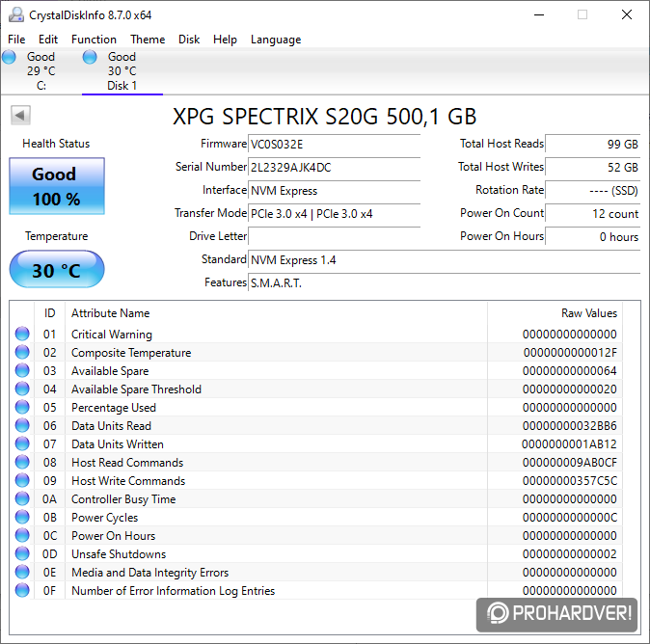650x644 pixels.
Task: Click the status orb beside Available Spare row 03
Action: pos(22,370)
